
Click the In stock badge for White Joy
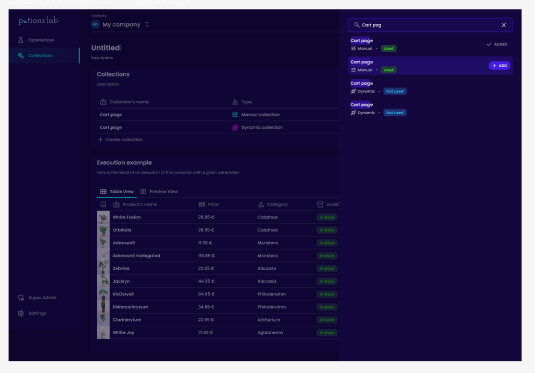click(327, 333)
